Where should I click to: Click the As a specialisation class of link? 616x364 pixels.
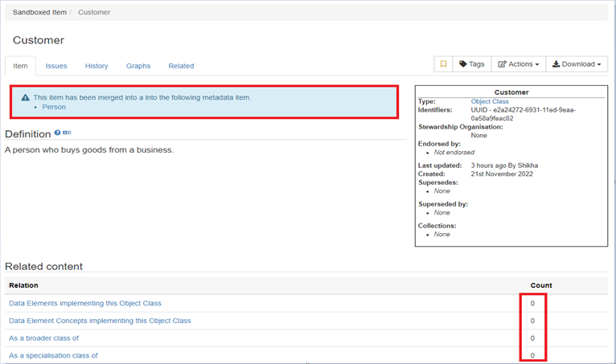coord(53,355)
